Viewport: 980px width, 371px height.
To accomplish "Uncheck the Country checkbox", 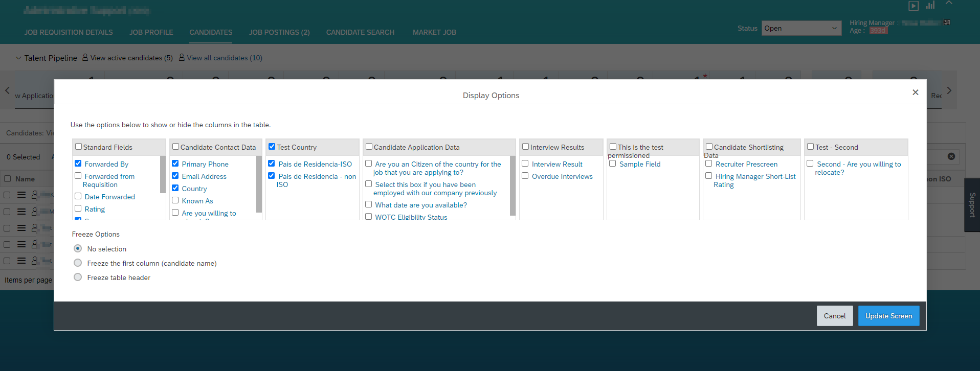I will (175, 188).
